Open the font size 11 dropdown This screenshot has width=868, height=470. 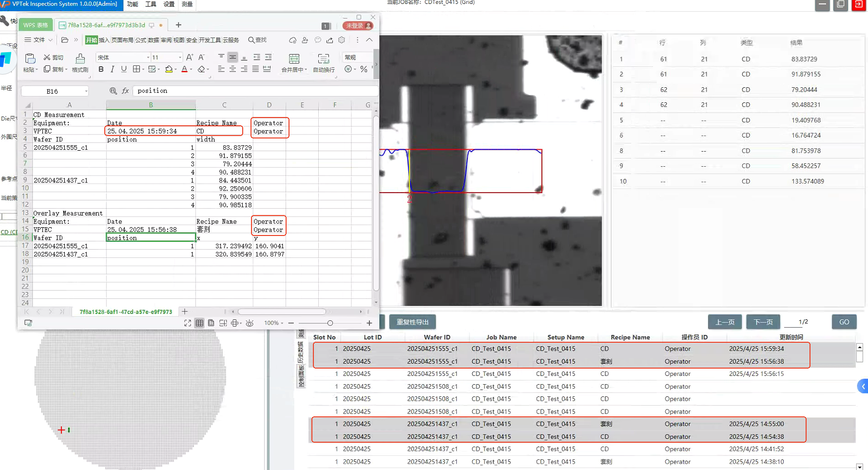180,58
